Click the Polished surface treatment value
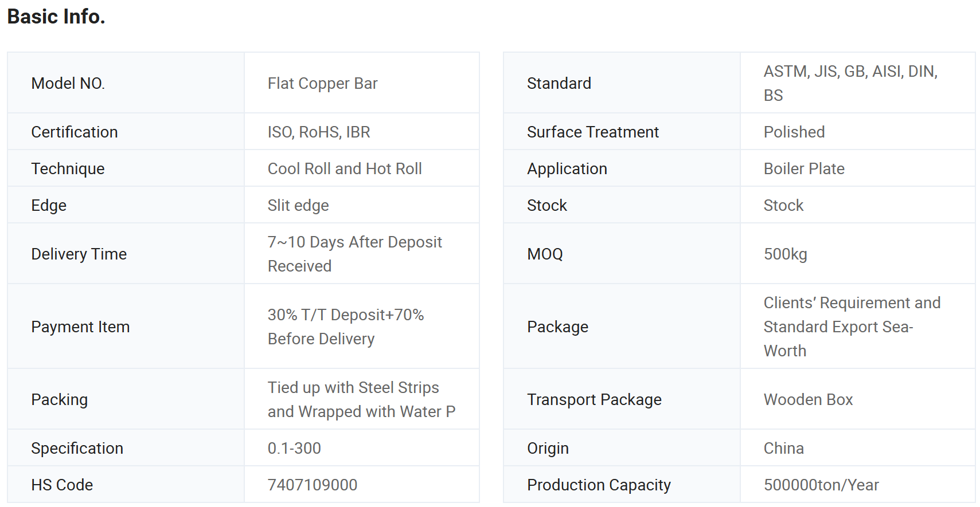 tap(794, 132)
